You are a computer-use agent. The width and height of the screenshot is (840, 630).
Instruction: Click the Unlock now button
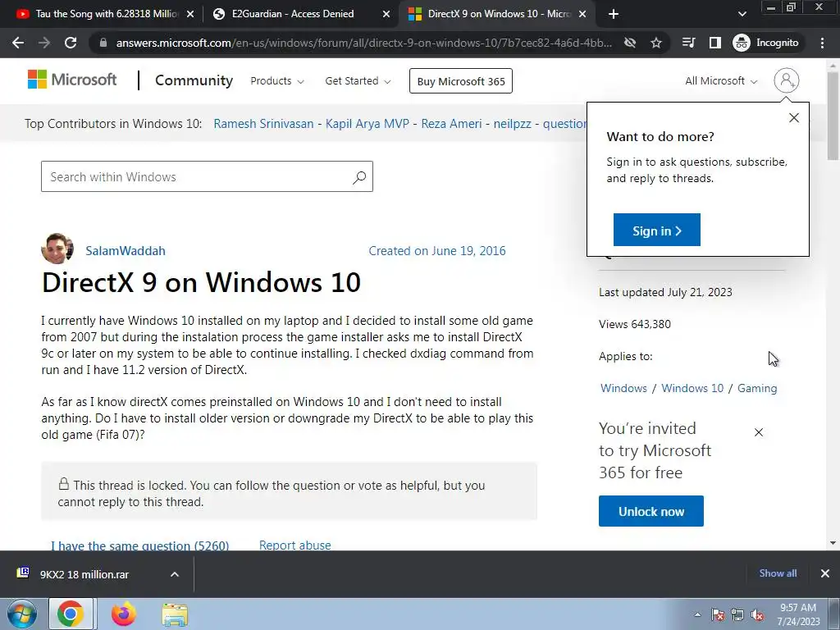pyautogui.click(x=651, y=511)
